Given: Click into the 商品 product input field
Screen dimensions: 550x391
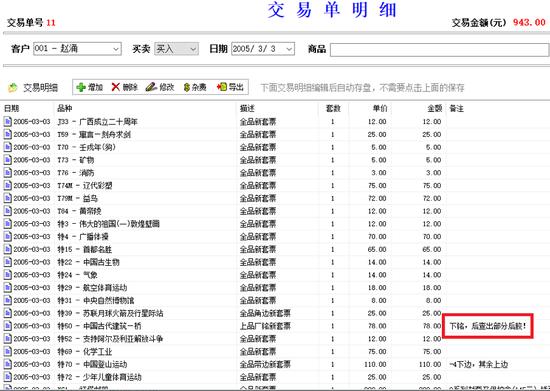Looking at the screenshot, I should (440, 49).
